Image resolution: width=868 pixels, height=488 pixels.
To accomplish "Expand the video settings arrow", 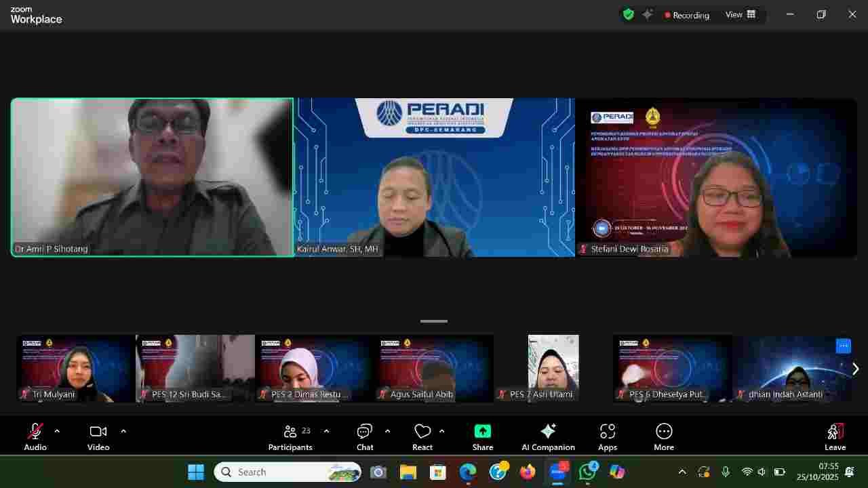I will [123, 431].
